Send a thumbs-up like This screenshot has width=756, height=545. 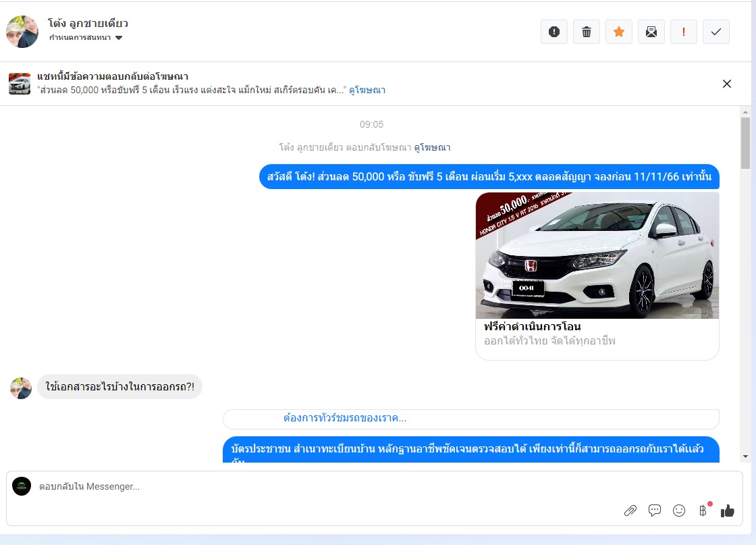tap(728, 511)
